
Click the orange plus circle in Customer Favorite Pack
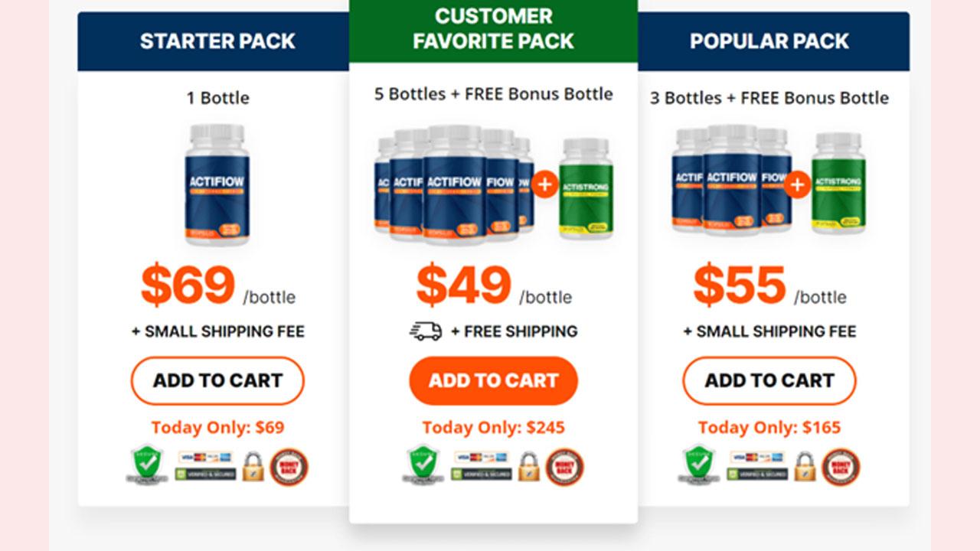[x=544, y=184]
